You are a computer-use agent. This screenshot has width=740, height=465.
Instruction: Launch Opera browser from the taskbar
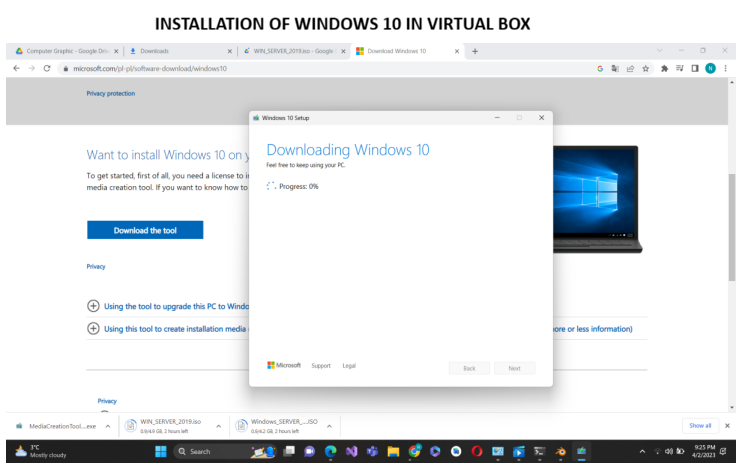point(477,452)
